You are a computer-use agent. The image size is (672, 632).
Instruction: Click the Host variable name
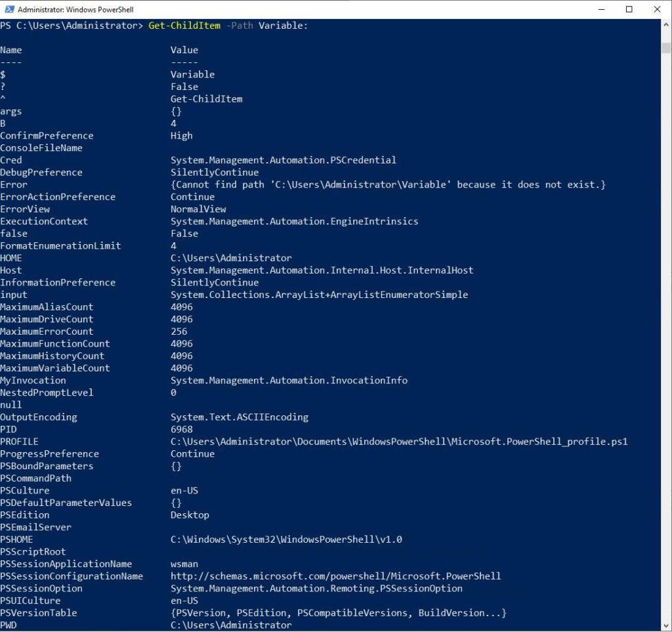[11, 270]
